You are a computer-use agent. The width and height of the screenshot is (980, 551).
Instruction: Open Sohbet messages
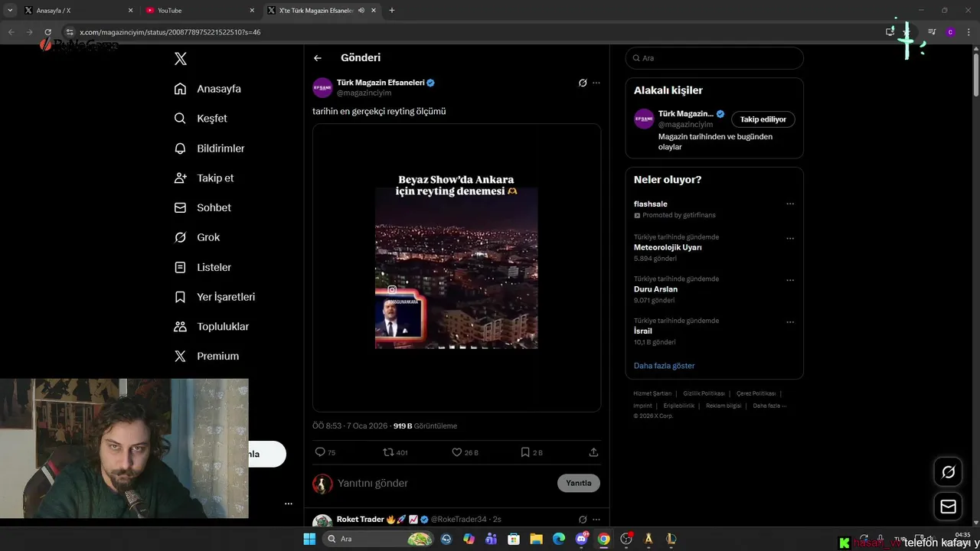pyautogui.click(x=202, y=207)
